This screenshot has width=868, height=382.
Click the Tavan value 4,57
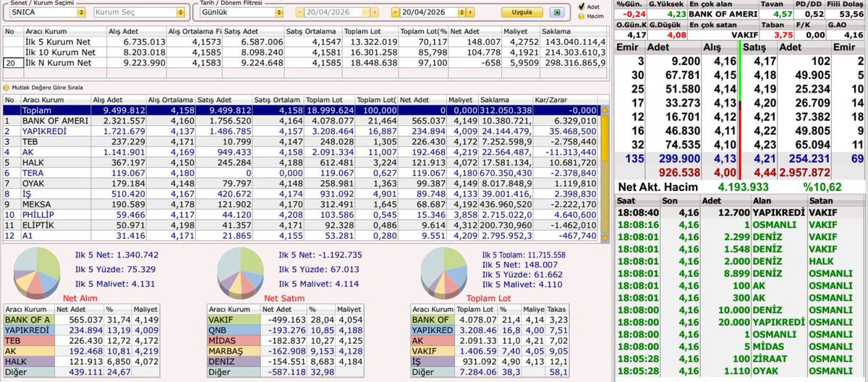click(783, 13)
